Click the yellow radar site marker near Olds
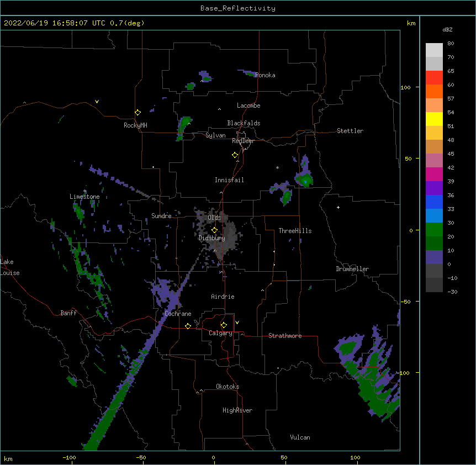The image size is (476, 465). 214,230
